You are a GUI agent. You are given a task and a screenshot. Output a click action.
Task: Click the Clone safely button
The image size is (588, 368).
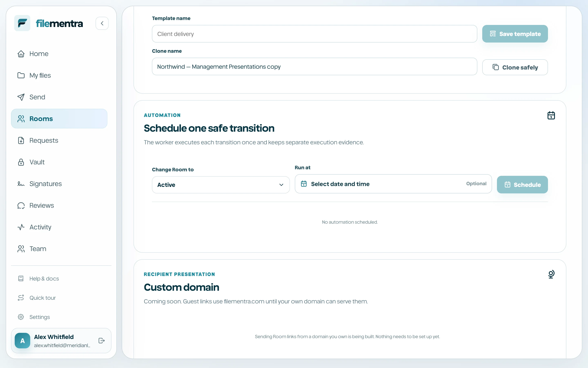[515, 67]
